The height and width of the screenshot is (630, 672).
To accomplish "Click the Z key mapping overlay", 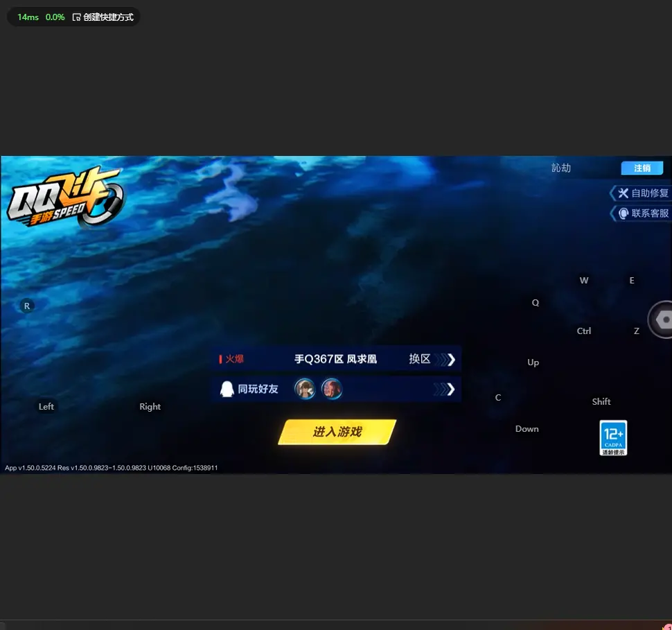I will 637,331.
